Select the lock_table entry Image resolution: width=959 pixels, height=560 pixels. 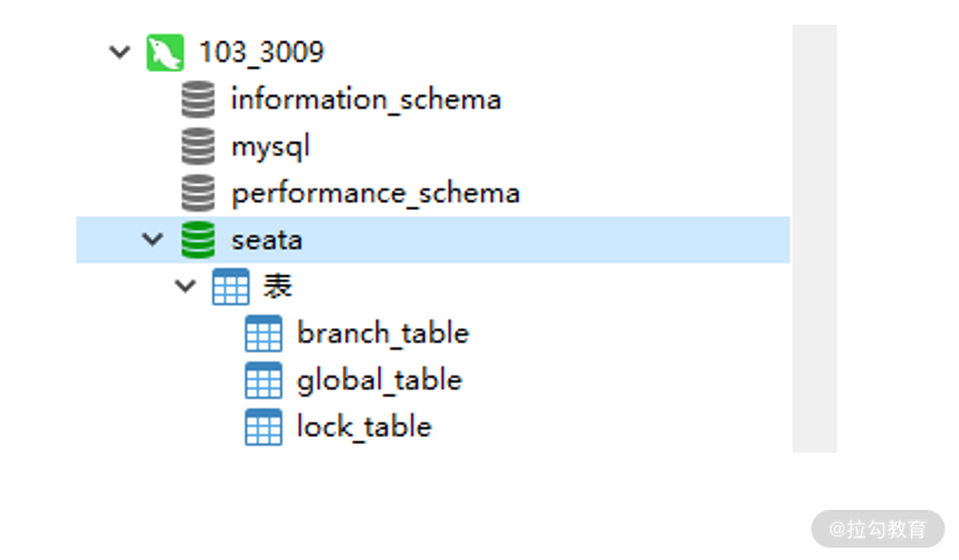[364, 426]
